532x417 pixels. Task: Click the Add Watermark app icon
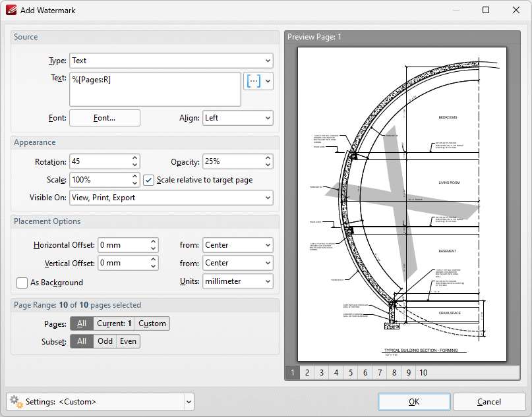11,10
